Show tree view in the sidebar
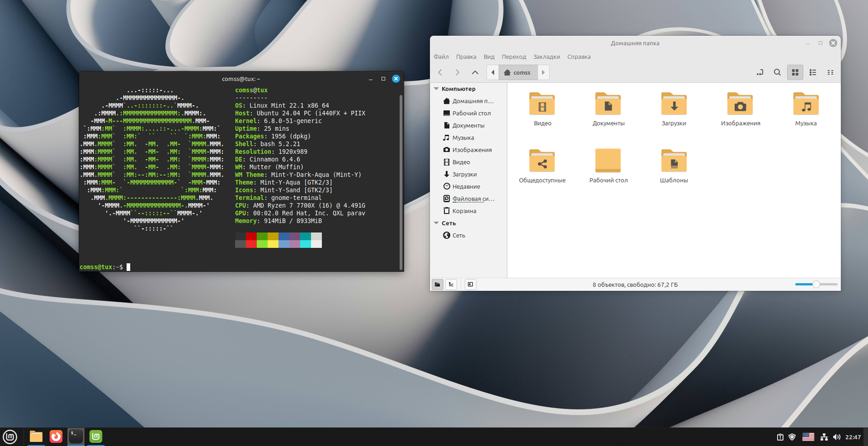868x446 pixels. click(451, 284)
